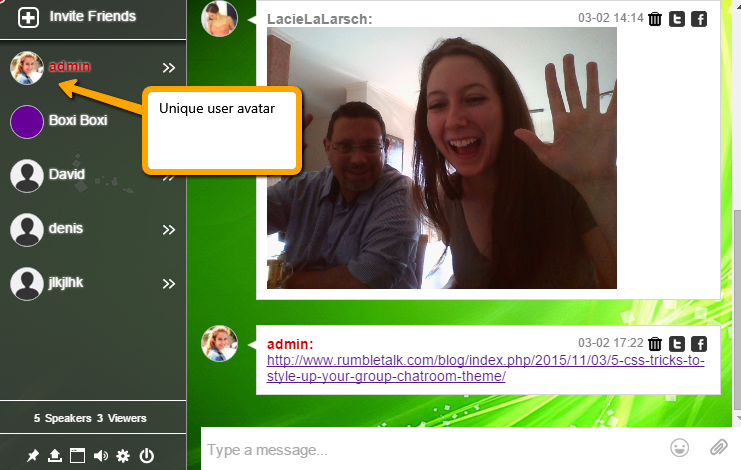Open the rumbletalk.com blog link
This screenshot has height=470, width=741.
tap(485, 368)
